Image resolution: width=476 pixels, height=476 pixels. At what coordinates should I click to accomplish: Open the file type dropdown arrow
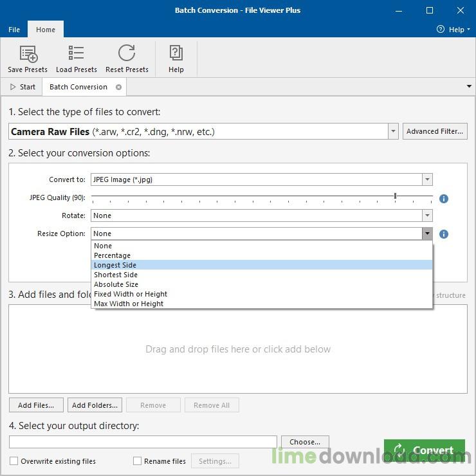click(393, 131)
